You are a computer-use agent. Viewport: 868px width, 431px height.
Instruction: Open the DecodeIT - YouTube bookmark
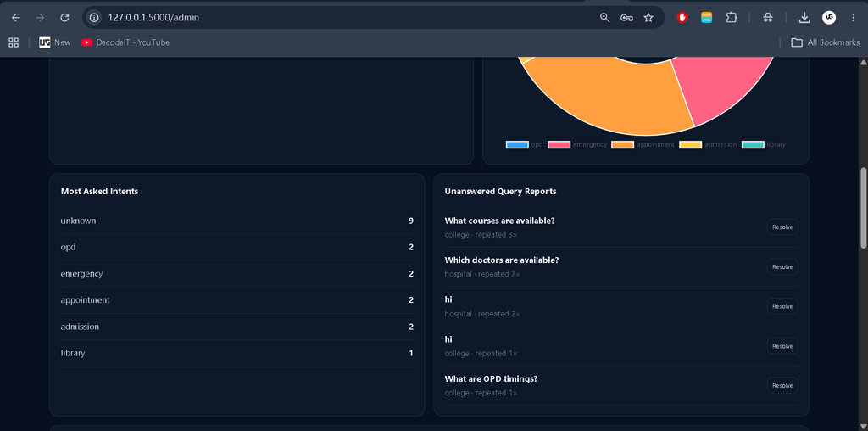[x=125, y=42]
